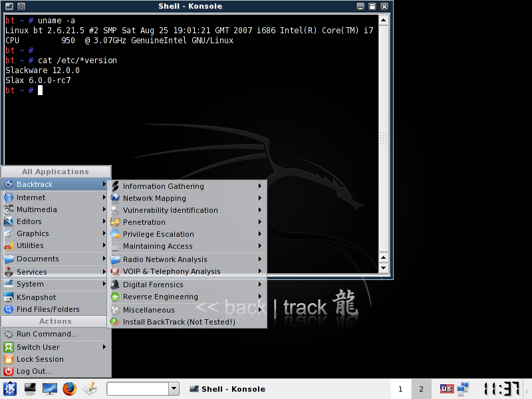Click the US keyboard layout flag
The image size is (532, 399).
tap(446, 388)
